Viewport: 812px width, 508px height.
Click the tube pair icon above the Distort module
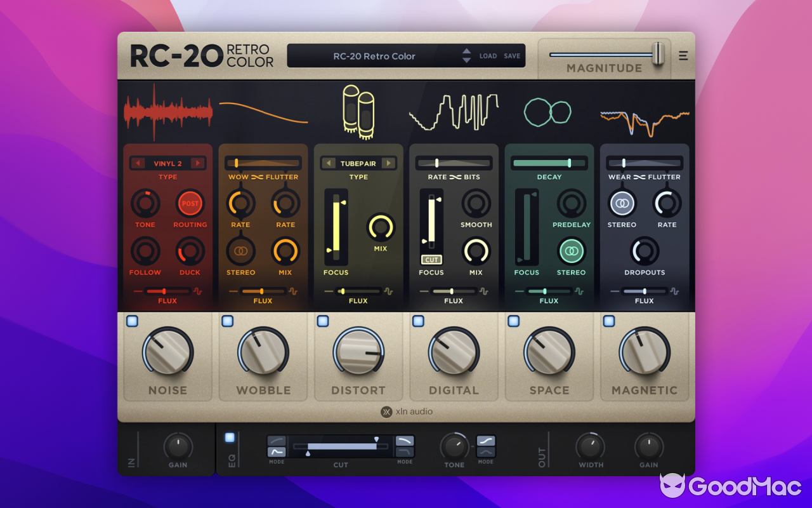click(x=358, y=111)
